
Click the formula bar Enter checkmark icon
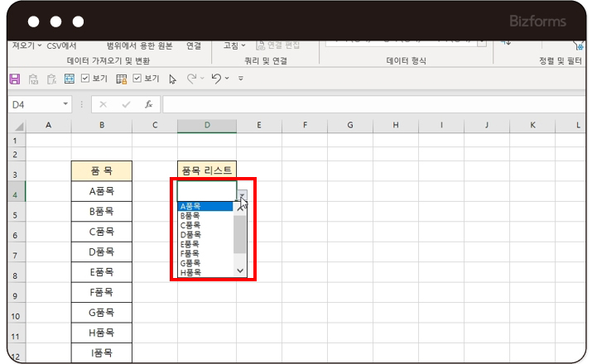coord(126,104)
